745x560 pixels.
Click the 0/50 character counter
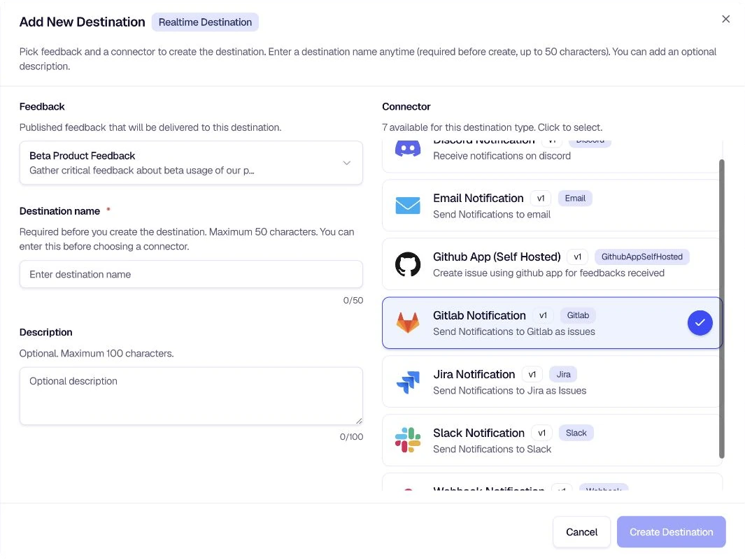(353, 301)
